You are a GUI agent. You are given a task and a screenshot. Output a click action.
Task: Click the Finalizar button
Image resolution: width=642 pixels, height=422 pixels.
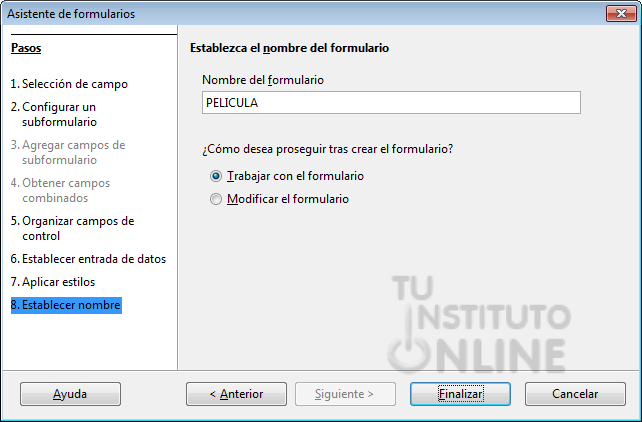[x=460, y=394]
